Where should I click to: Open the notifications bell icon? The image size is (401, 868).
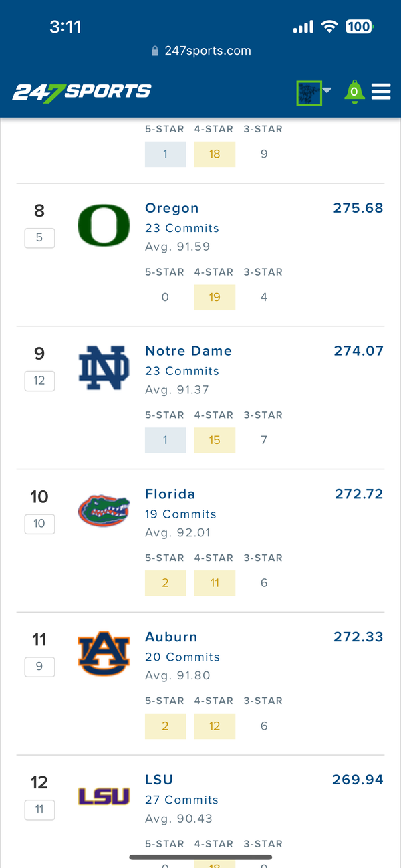coord(354,92)
